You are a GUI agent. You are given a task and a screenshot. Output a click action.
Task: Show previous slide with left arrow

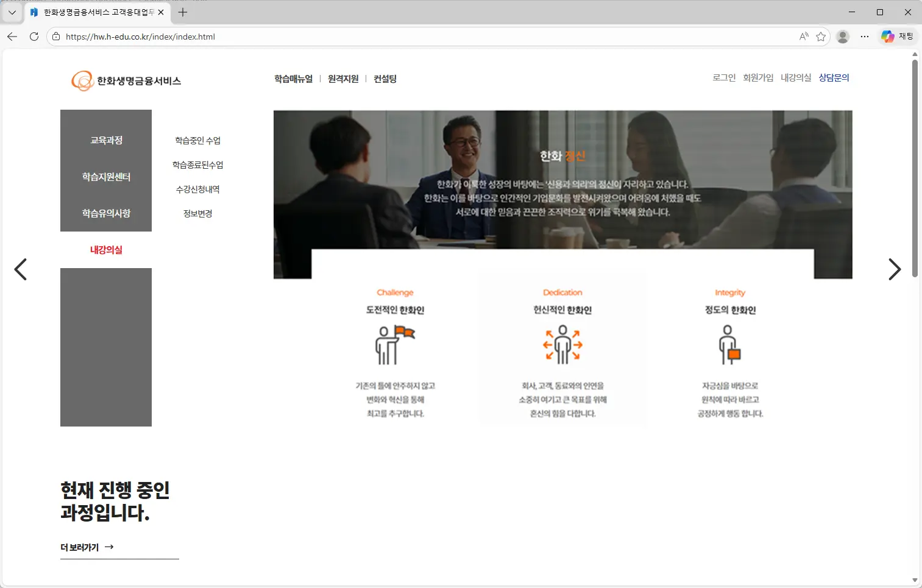click(x=21, y=269)
